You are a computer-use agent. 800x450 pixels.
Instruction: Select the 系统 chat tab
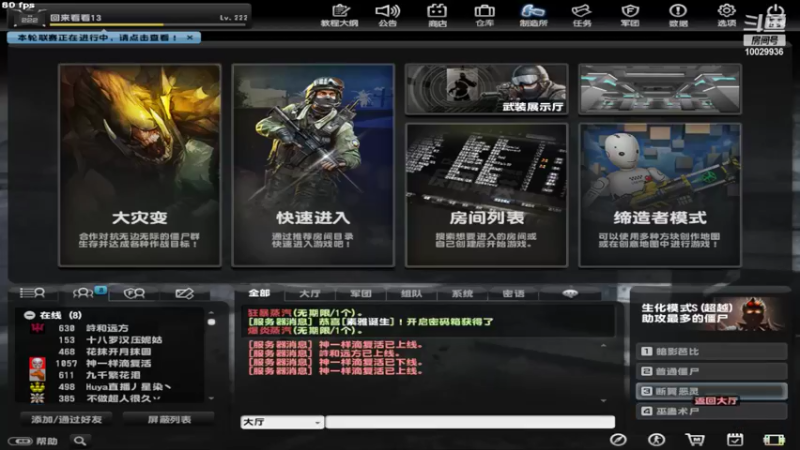pos(462,293)
